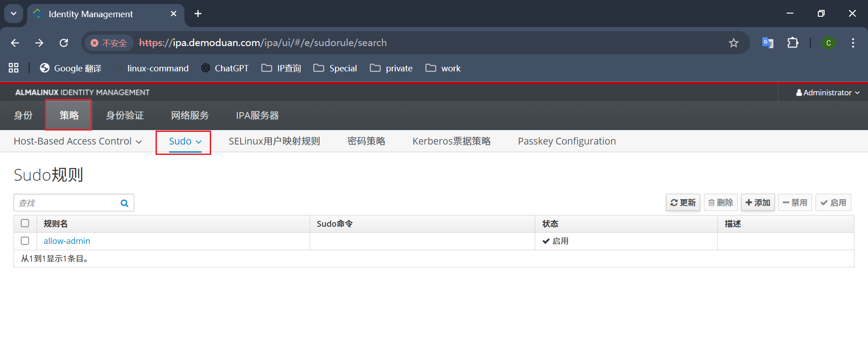Open the tab search dropdown arrow
Screen dimensions: 868x341
[14, 14]
